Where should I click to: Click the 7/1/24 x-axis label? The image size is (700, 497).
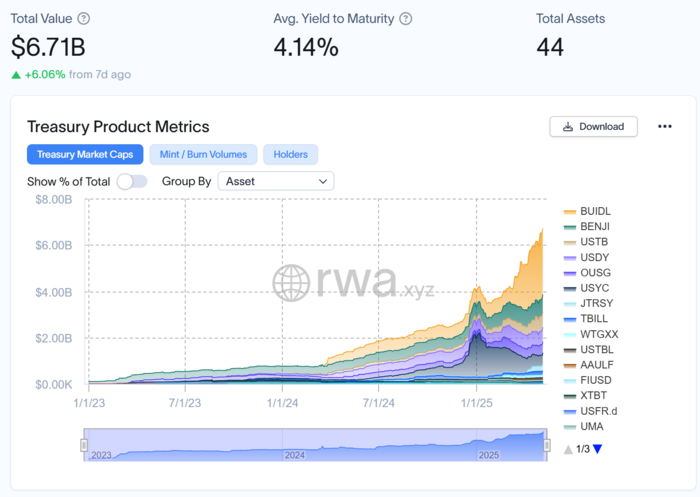click(x=379, y=403)
